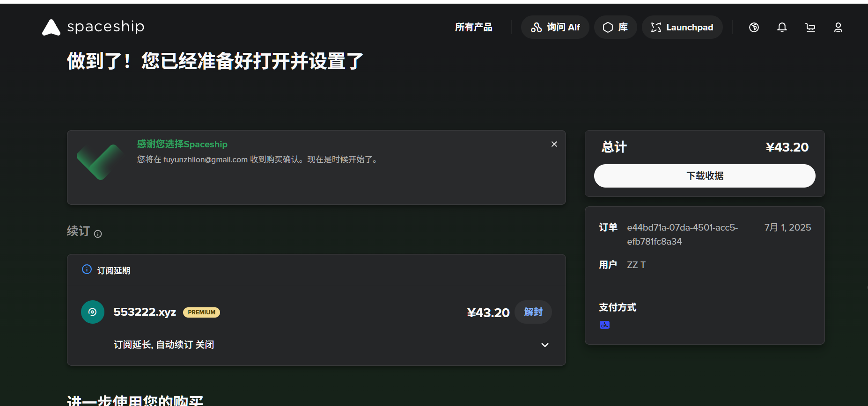This screenshot has width=868, height=406.
Task: Click the 库 hexagon icon
Action: 608,28
